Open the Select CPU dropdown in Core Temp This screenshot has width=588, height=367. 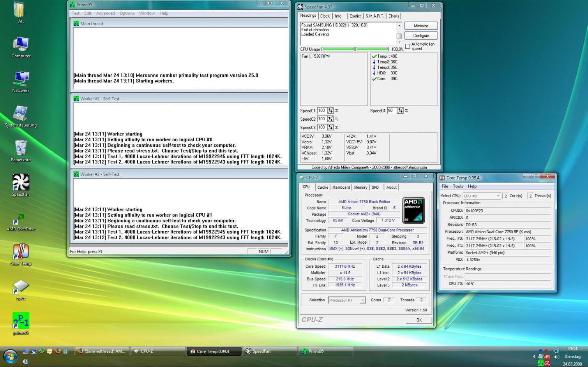coord(482,196)
